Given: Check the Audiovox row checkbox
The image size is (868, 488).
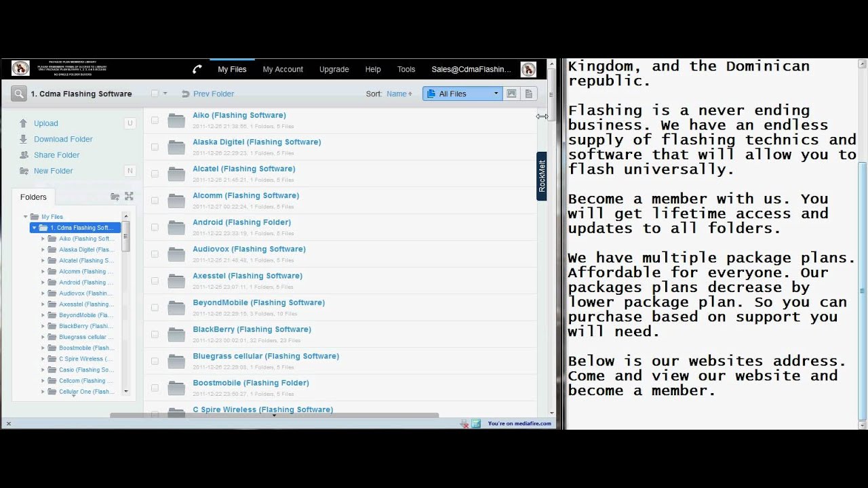Looking at the screenshot, I should (x=155, y=254).
